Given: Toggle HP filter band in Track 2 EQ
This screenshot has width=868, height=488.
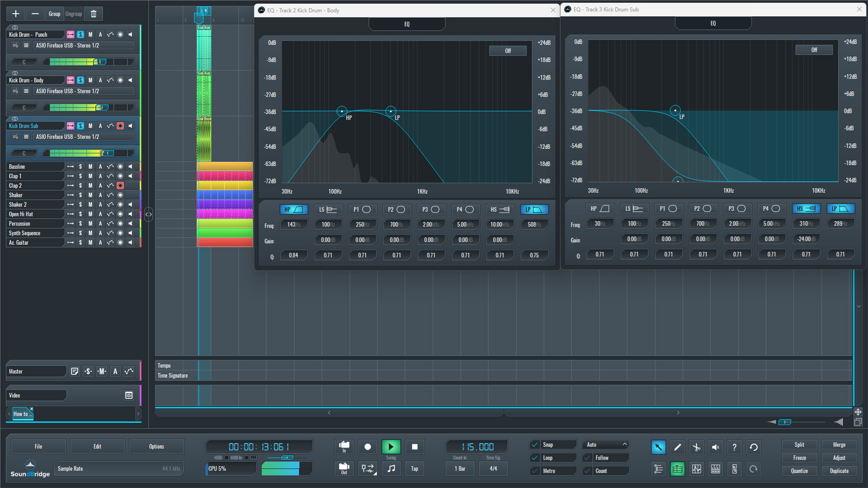Looking at the screenshot, I should click(293, 210).
